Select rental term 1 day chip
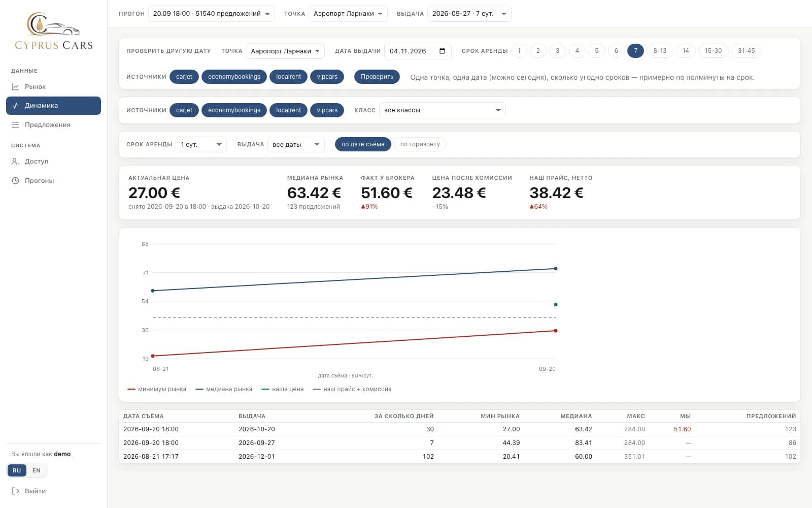 [x=519, y=51]
